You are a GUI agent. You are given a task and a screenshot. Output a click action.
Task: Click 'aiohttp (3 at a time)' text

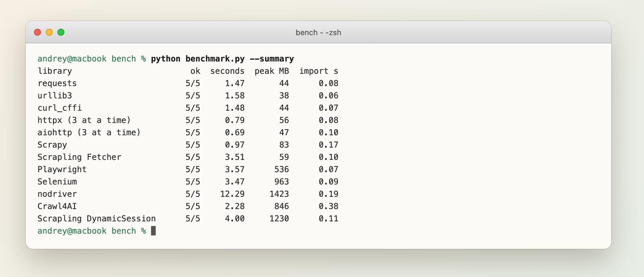(x=89, y=132)
